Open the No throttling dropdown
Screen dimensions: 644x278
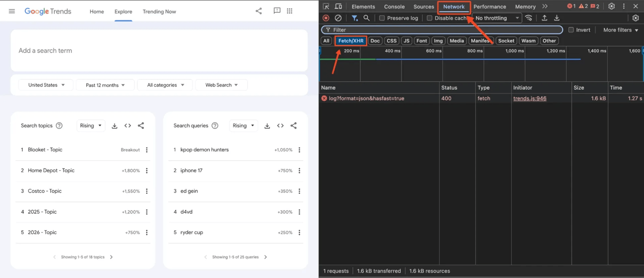tap(496, 18)
